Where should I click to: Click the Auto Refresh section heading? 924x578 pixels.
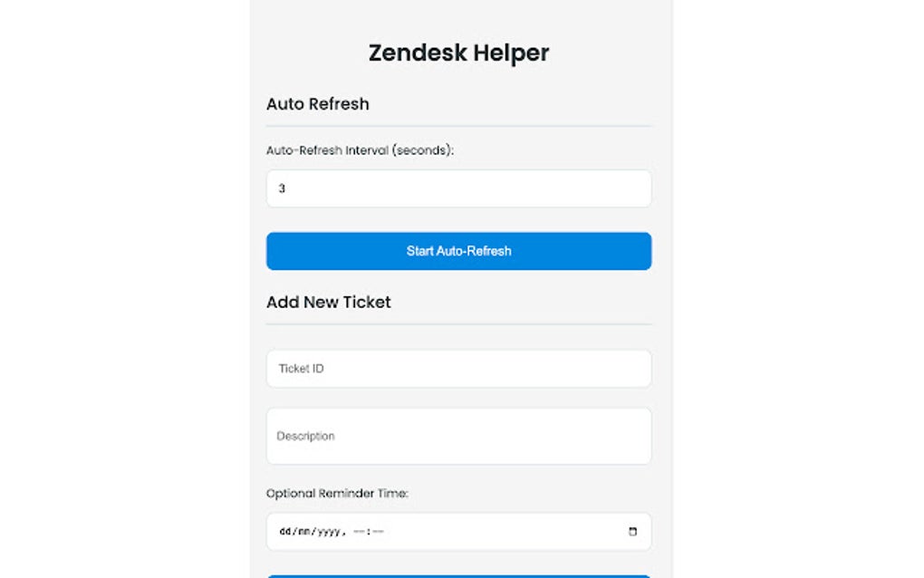point(317,103)
